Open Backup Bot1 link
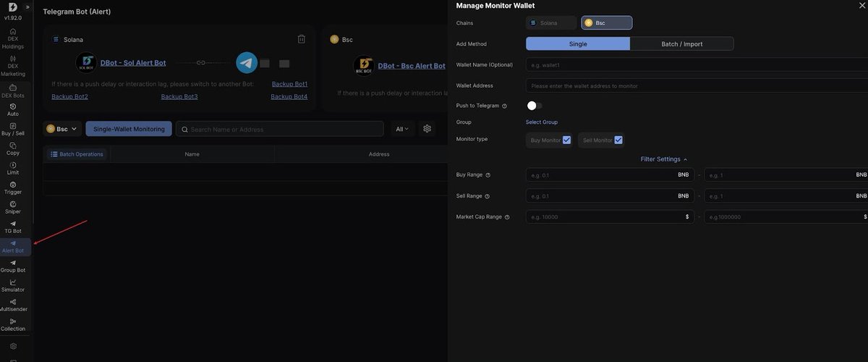This screenshot has width=868, height=362. [x=289, y=84]
